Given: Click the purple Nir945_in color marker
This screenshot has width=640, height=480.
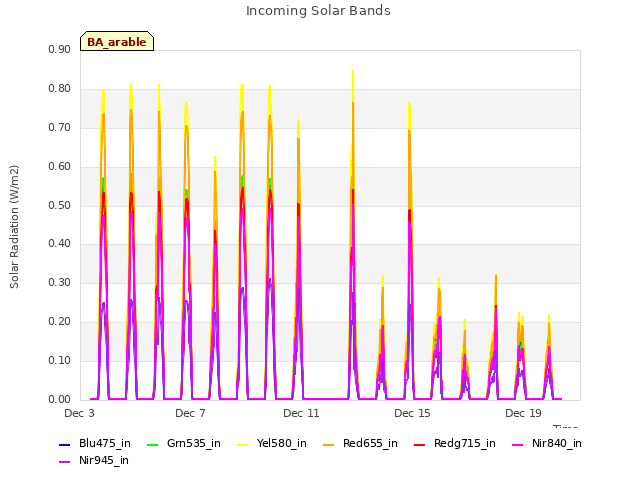Looking at the screenshot, I should point(64,462).
